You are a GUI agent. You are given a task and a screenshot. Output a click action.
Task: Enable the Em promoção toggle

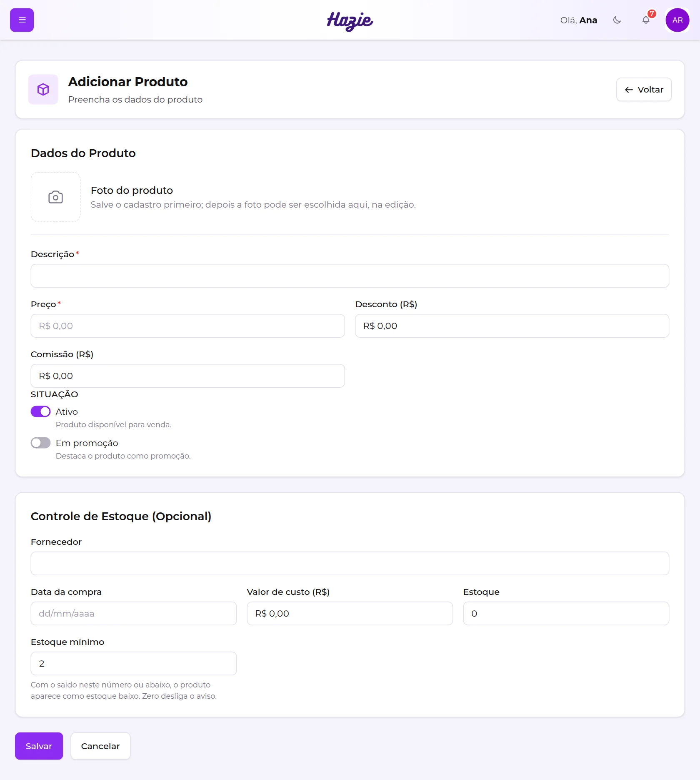tap(40, 443)
